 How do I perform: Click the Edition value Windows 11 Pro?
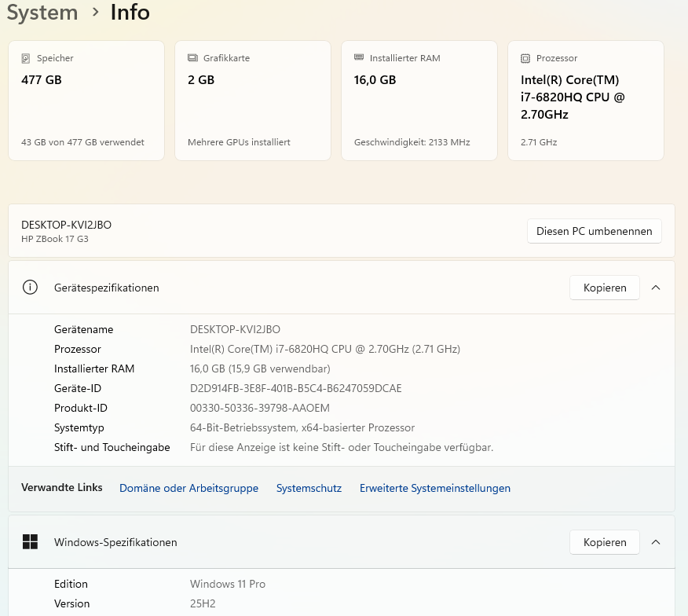coord(228,584)
